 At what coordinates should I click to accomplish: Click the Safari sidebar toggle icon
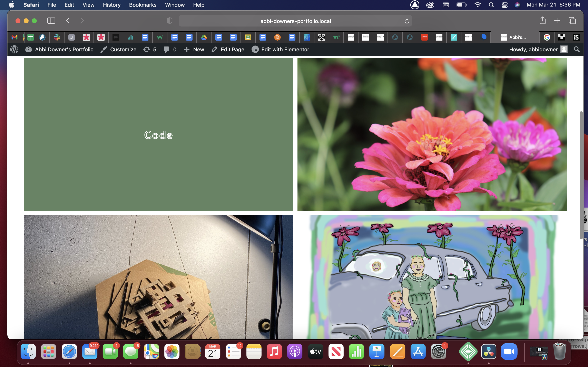[x=51, y=21]
